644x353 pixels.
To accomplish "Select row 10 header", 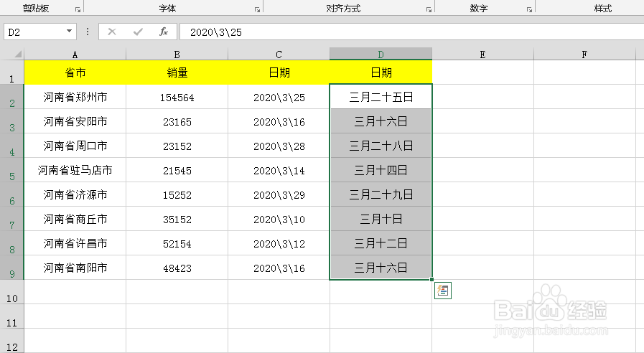I will coord(12,292).
